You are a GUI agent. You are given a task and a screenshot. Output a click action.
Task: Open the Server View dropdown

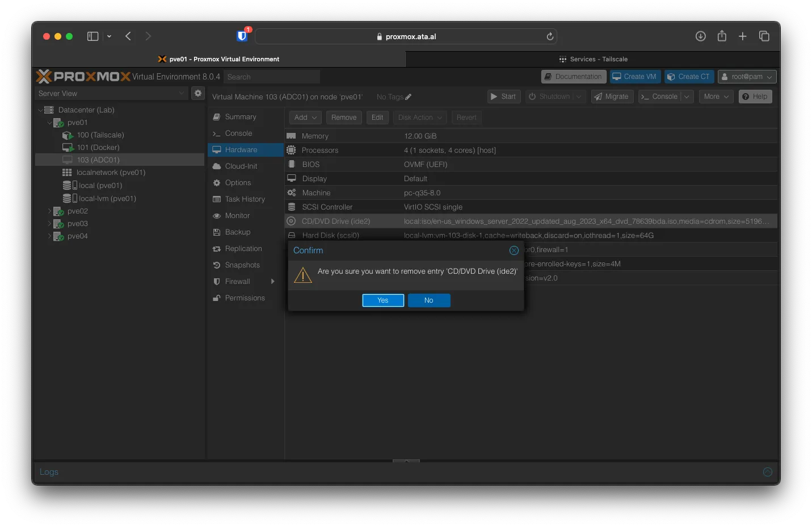[x=111, y=93]
